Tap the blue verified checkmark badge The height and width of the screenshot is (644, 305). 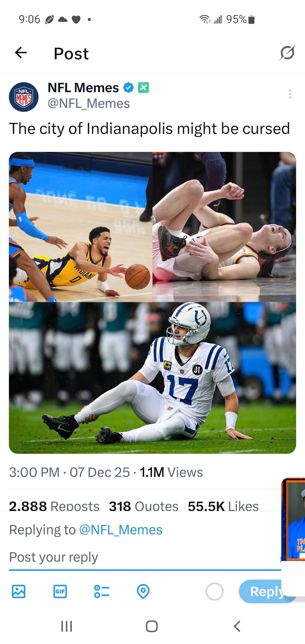tap(129, 88)
